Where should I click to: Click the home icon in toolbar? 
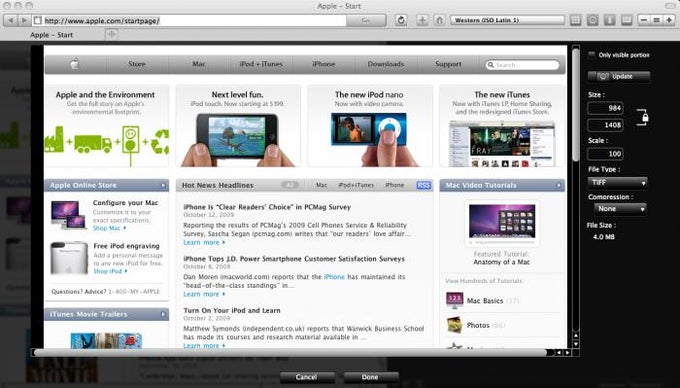pyautogui.click(x=439, y=20)
